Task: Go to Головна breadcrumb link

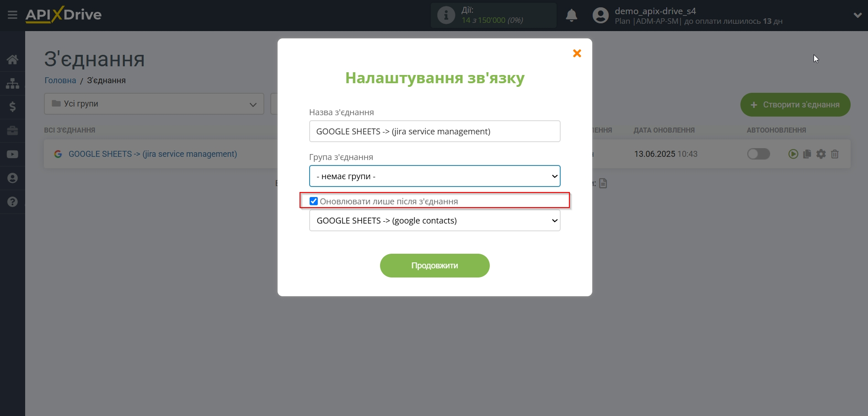Action: coord(60,80)
